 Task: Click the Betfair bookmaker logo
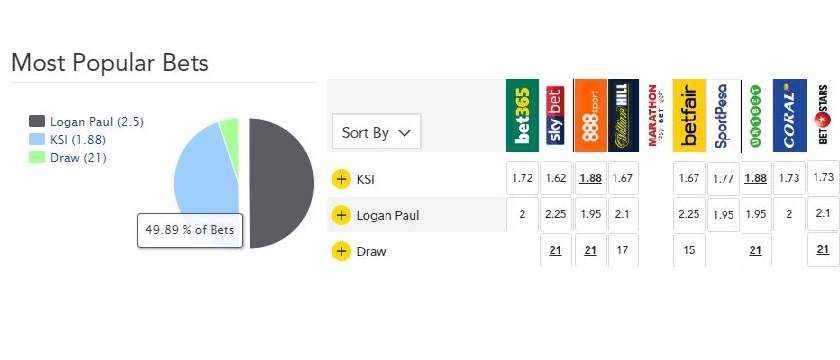(689, 115)
